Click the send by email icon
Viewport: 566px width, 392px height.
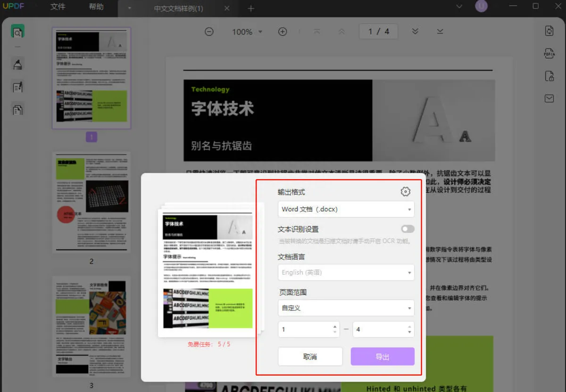[x=549, y=98]
